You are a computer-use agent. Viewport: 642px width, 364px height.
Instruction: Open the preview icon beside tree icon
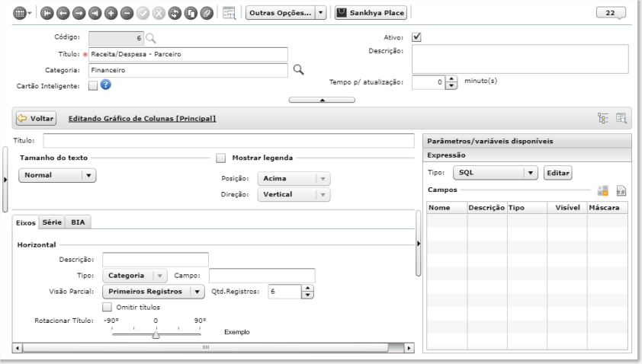click(x=621, y=118)
